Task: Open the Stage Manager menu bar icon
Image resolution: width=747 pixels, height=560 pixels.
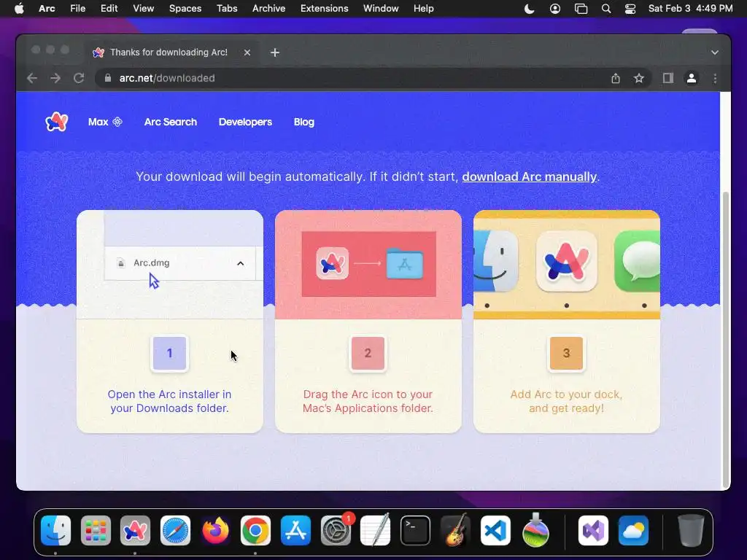Action: [581, 9]
